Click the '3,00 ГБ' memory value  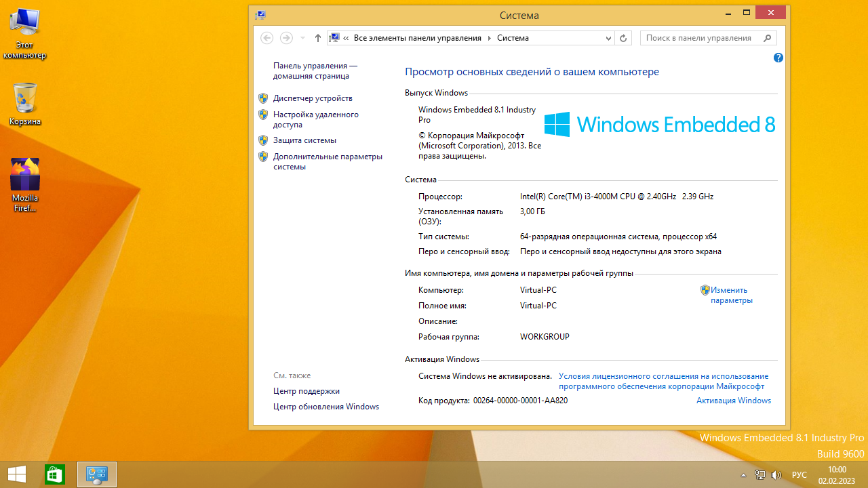(x=532, y=211)
